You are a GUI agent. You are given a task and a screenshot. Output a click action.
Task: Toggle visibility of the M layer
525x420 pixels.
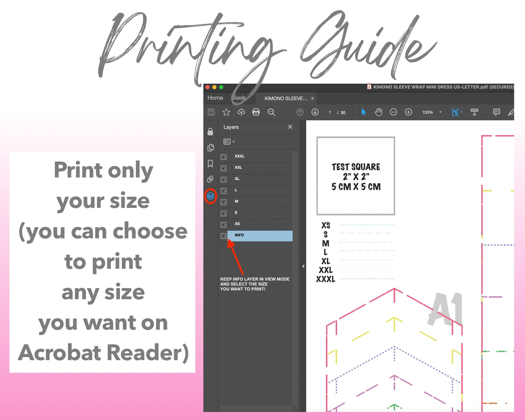[x=224, y=202]
